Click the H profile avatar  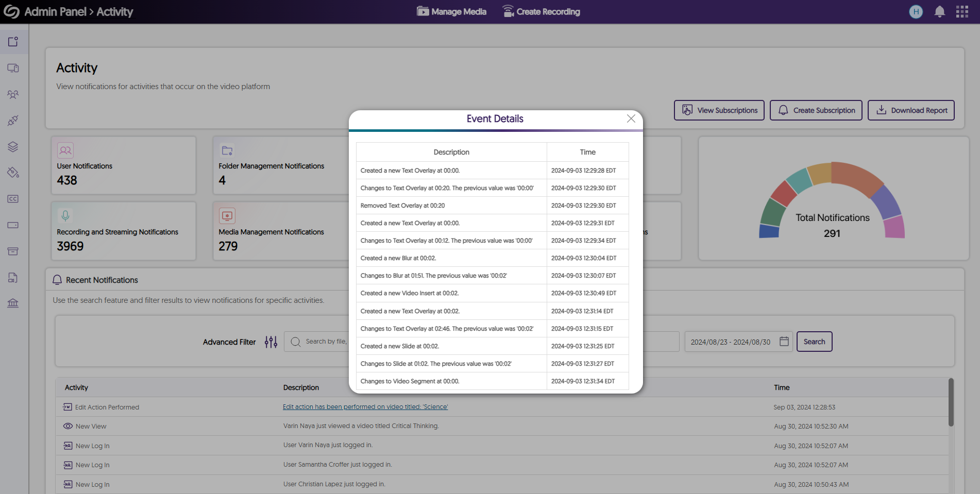click(x=916, y=11)
